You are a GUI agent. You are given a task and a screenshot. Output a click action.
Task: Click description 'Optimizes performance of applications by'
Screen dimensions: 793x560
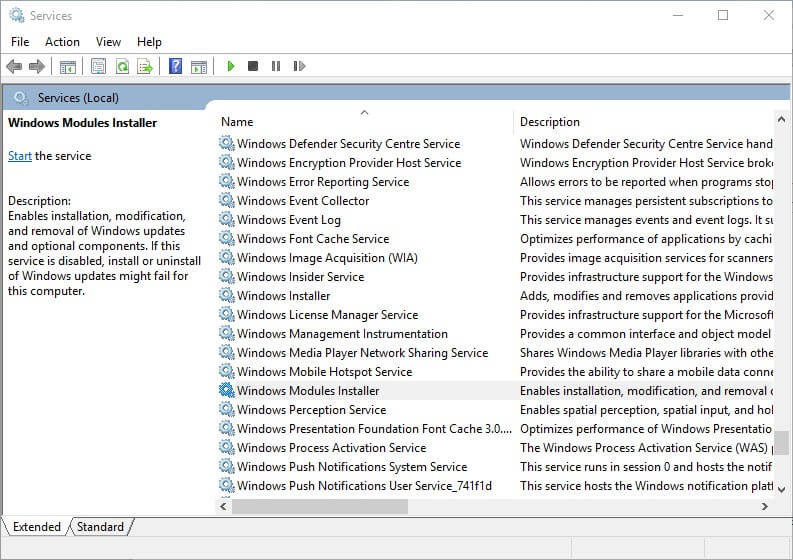646,238
